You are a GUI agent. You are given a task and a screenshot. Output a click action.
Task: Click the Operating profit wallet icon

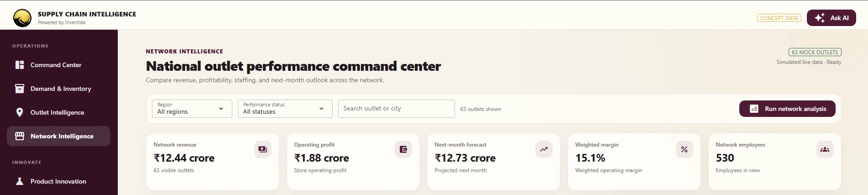pos(403,149)
